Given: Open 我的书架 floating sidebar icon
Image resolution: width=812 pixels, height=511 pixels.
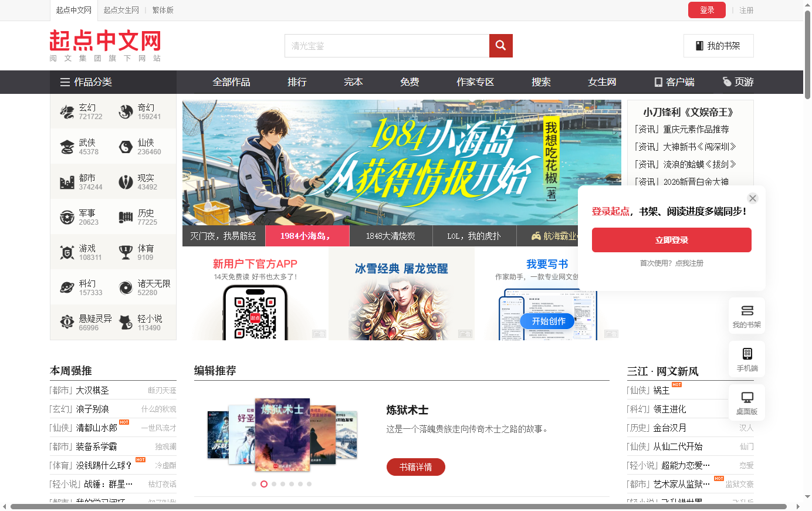Looking at the screenshot, I should coord(747,316).
